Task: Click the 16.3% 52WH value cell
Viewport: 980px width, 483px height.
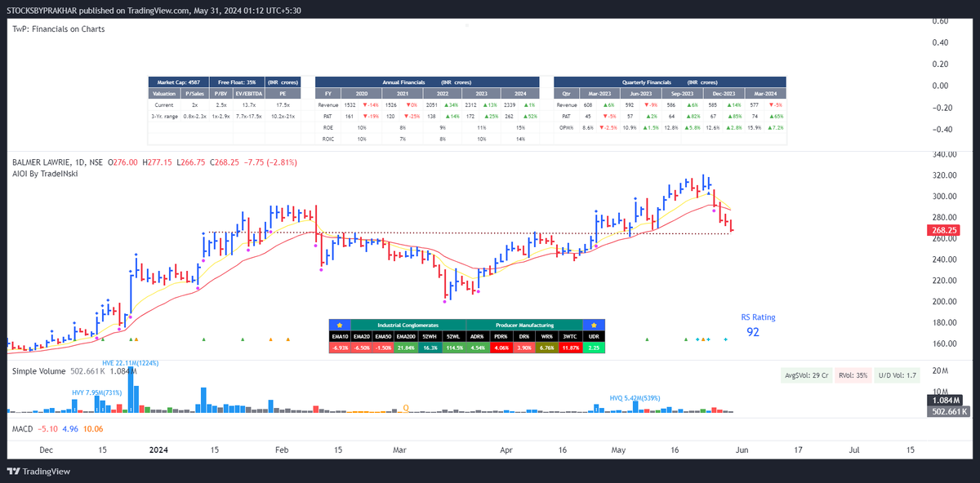Action: coord(430,347)
